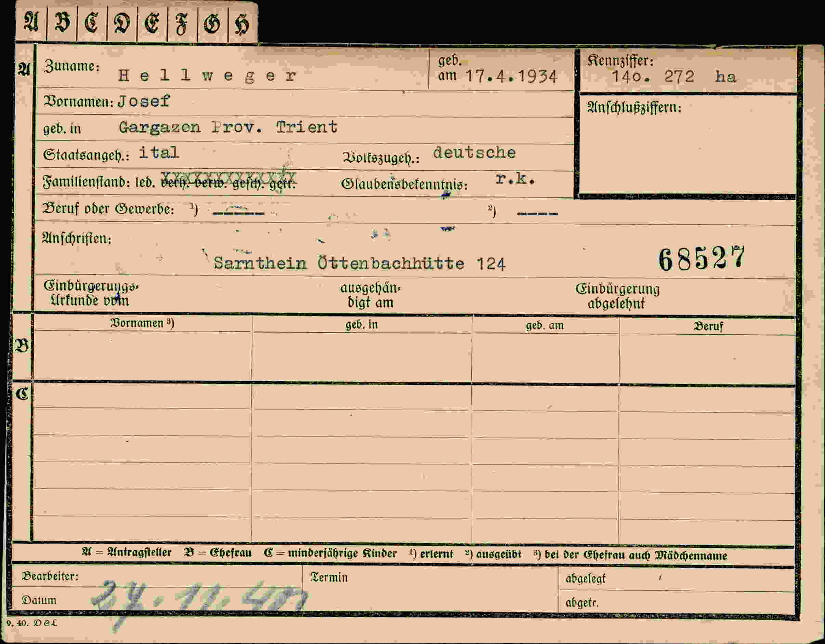Click the "geb. in" column header

[x=362, y=324]
